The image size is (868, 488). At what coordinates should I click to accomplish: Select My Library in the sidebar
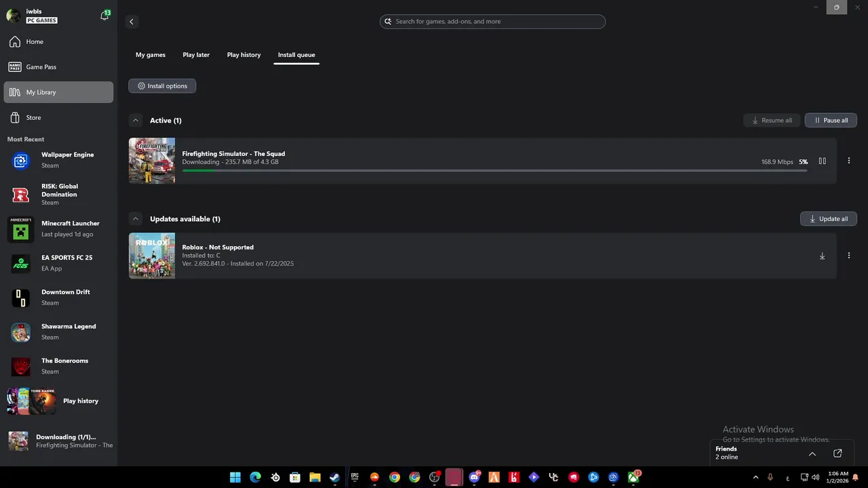pyautogui.click(x=58, y=92)
